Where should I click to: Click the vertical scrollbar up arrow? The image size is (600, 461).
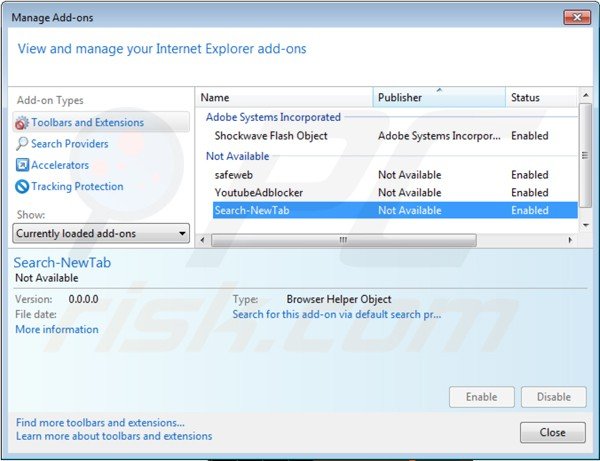click(585, 95)
